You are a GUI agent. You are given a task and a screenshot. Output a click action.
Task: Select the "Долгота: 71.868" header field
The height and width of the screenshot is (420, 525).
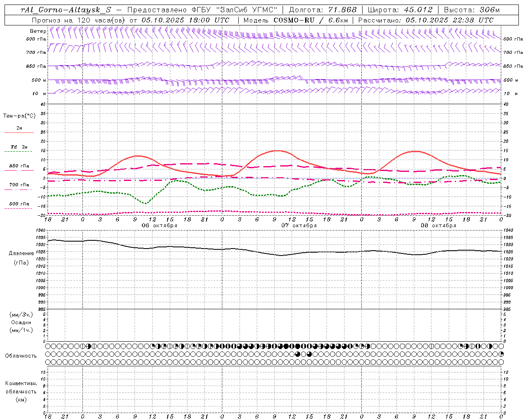click(x=323, y=10)
